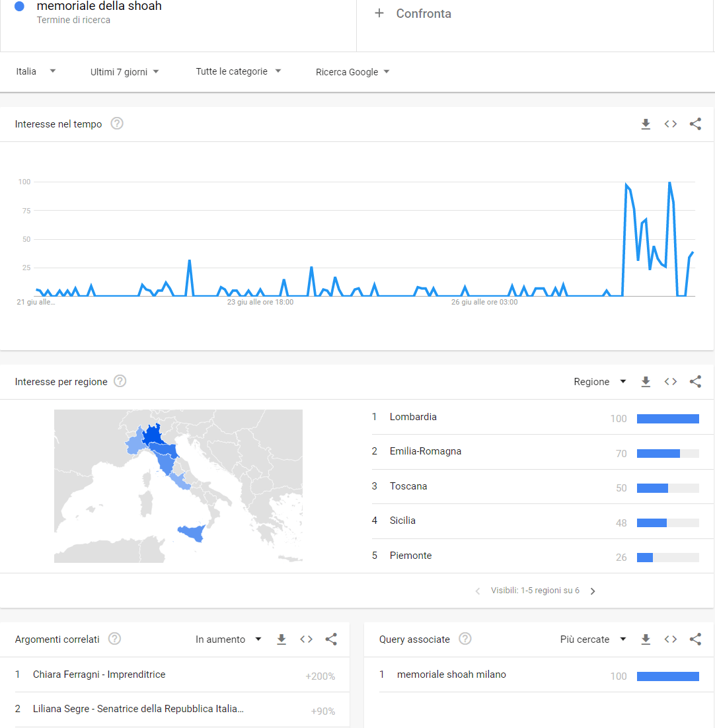
Task: Download the Interesse nel tempo chart data
Action: coord(646,124)
